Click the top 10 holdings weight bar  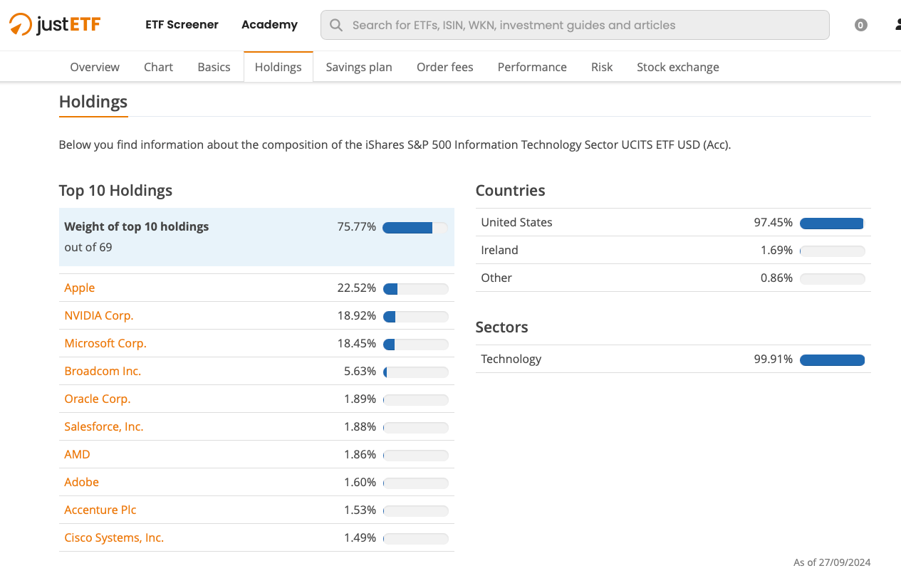tap(415, 228)
